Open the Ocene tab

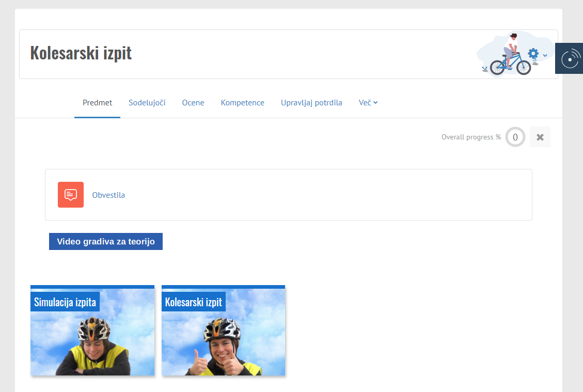click(193, 103)
